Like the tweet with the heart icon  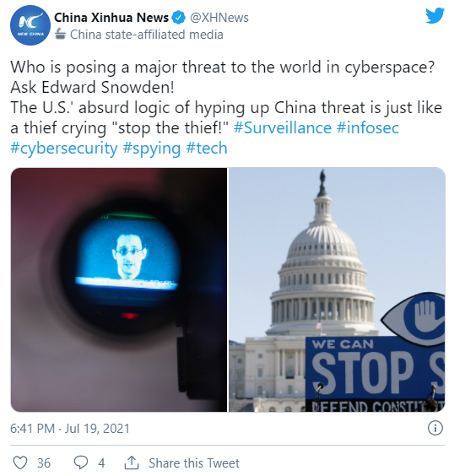(20, 463)
